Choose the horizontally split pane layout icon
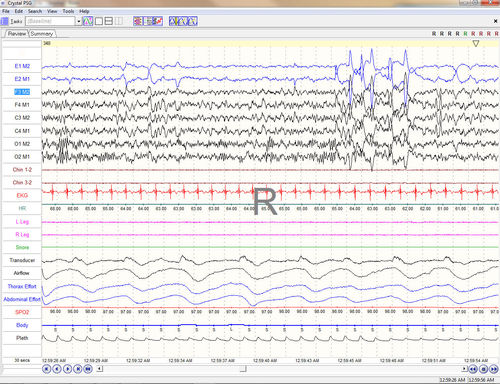 [109, 21]
